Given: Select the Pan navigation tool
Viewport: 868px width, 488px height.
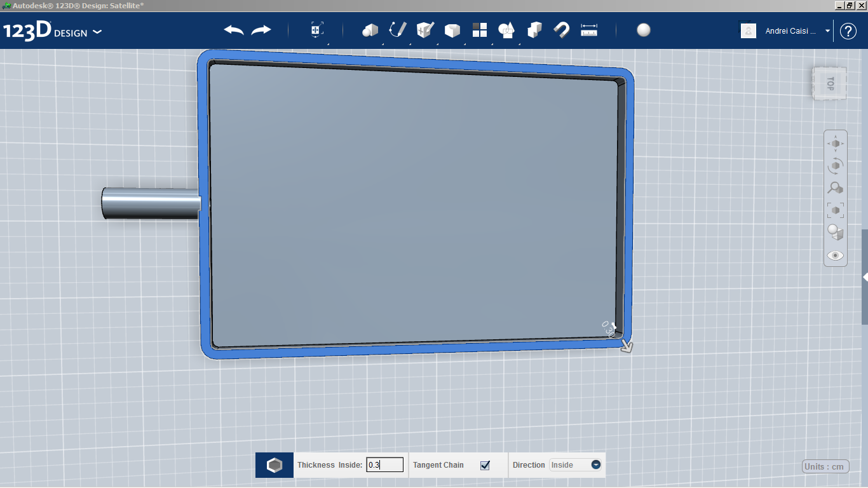Looking at the screenshot, I should coord(836,144).
